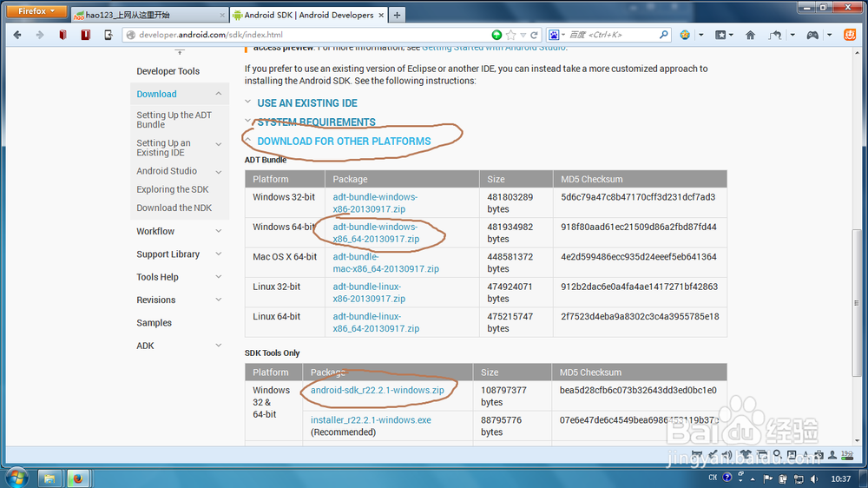Viewport: 868px width, 488px height.
Task: Switch to the hao123 tab
Action: 149,15
